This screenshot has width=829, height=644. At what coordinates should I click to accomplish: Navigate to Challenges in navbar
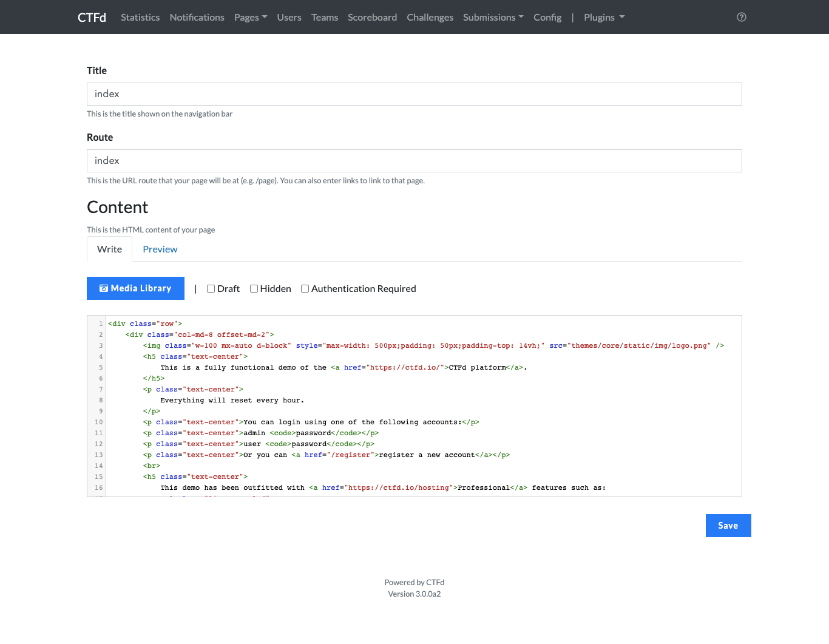430,17
